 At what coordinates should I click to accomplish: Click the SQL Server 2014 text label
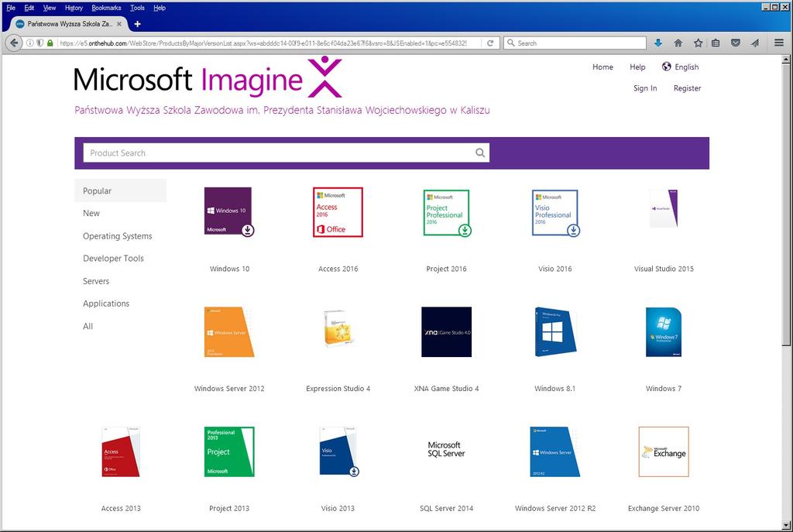point(446,508)
